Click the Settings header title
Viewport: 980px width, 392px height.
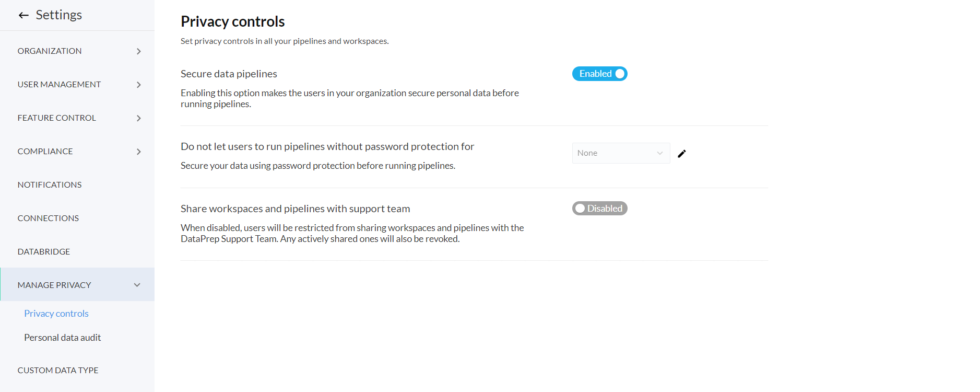click(58, 15)
